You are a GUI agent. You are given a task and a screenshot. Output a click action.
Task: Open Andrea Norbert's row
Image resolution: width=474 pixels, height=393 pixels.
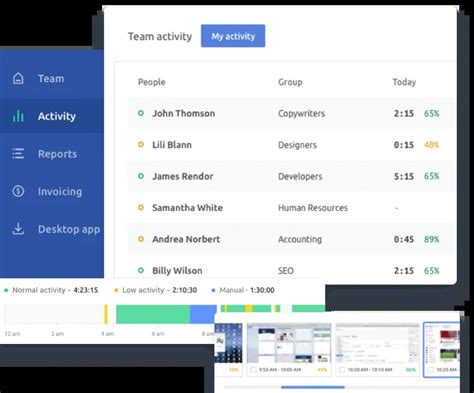tap(292, 239)
